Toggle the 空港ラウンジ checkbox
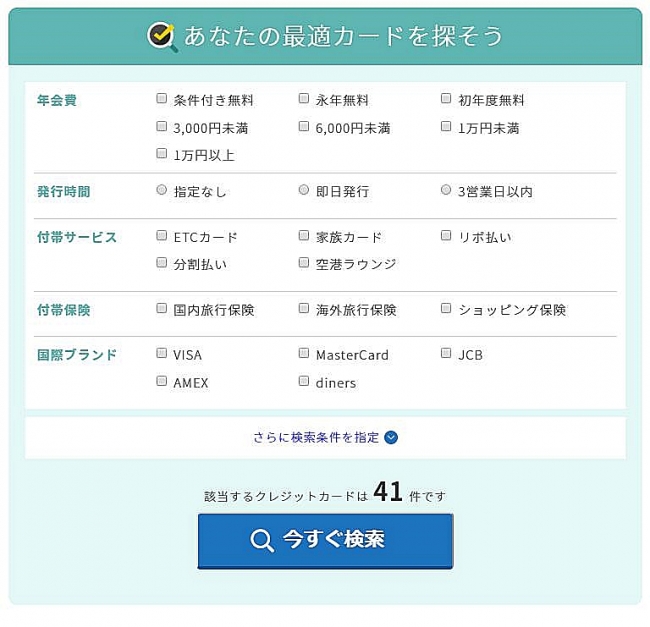Viewport: 650px width, 627px height. (x=304, y=263)
